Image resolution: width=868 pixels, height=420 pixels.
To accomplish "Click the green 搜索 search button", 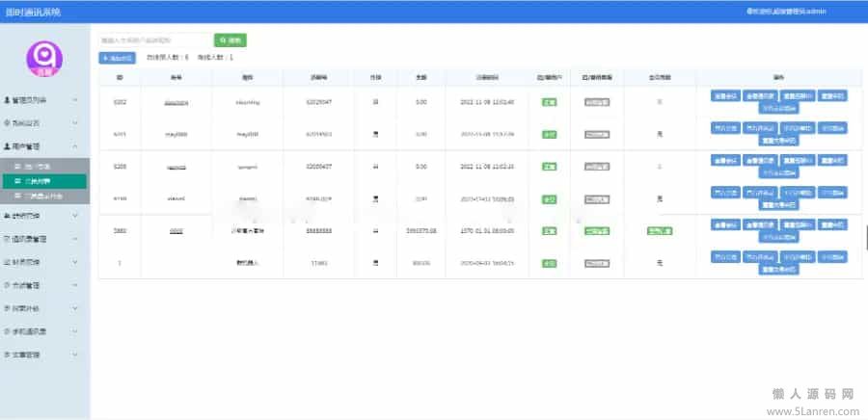I will (231, 40).
